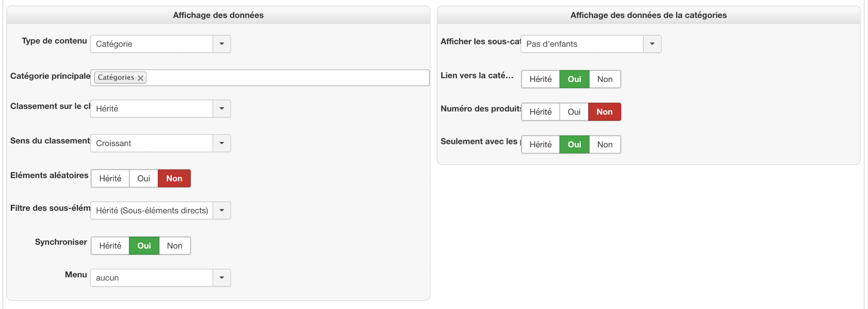Set Numéro des produits to Oui

[574, 112]
